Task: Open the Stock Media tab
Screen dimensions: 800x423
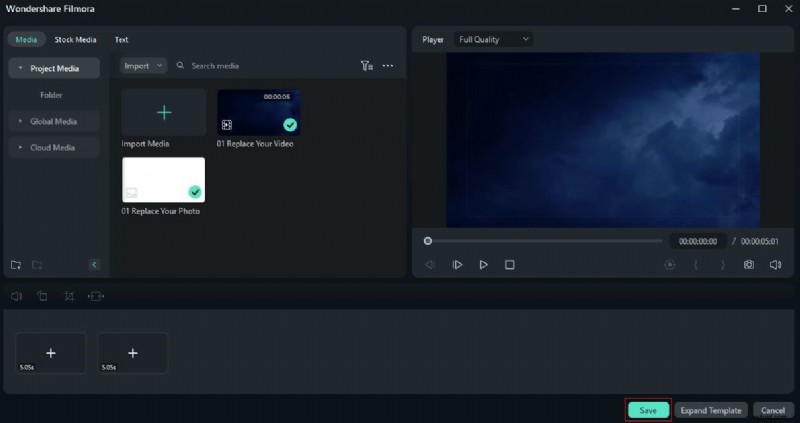Action: [76, 39]
